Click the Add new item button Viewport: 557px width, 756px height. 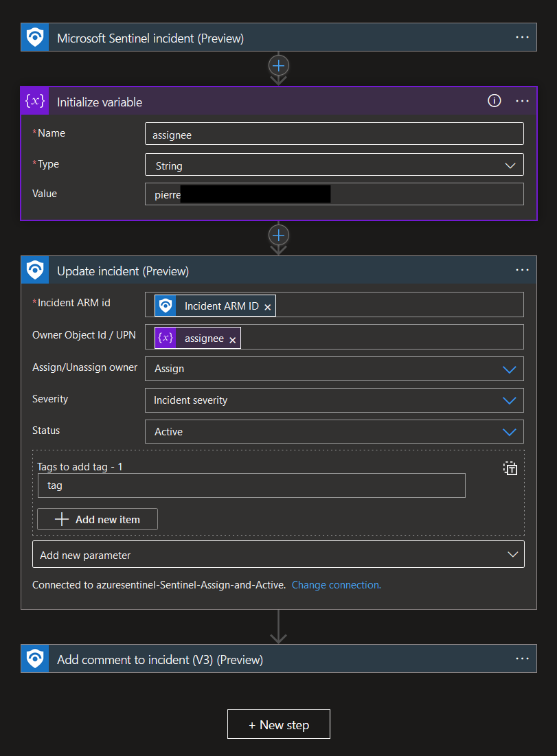[97, 519]
